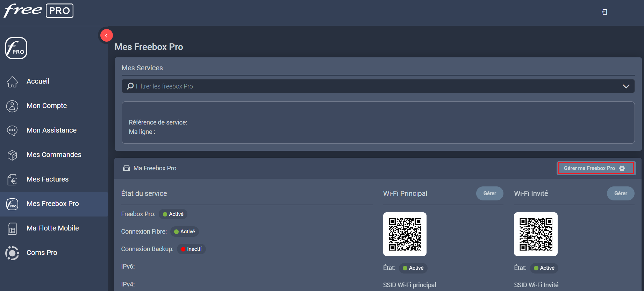
Task: Click the Ma ligne label
Action: (x=142, y=132)
